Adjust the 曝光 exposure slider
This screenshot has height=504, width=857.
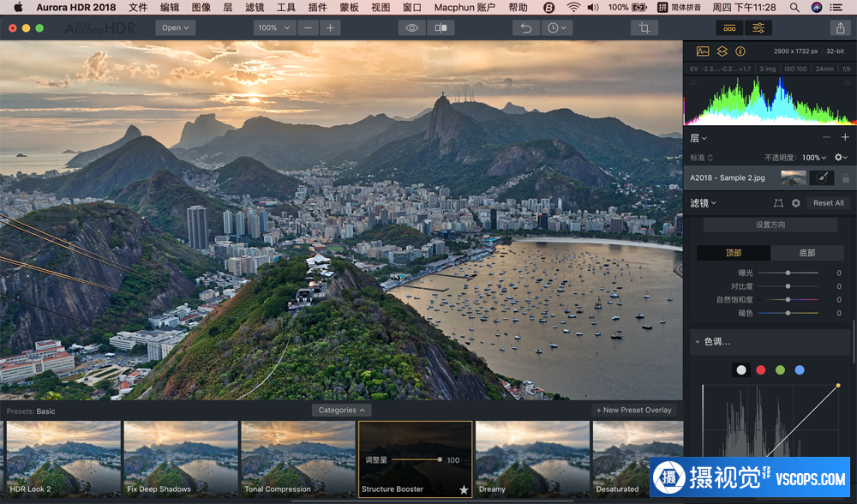pyautogui.click(x=788, y=273)
